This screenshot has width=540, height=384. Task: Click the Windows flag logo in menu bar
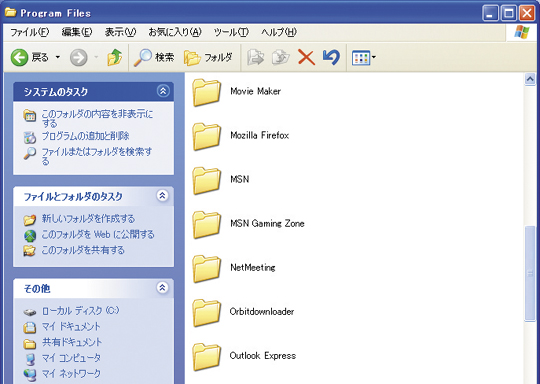[x=522, y=32]
